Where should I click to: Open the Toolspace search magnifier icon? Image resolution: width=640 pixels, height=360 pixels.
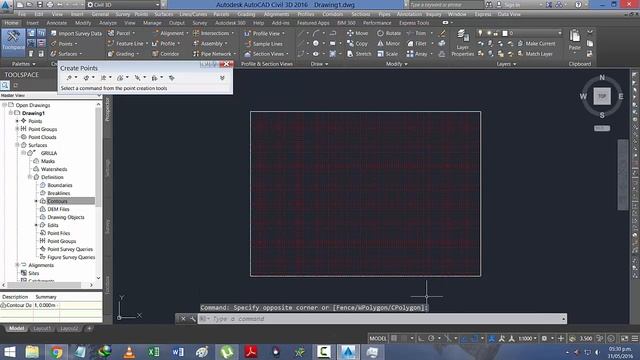(5, 85)
